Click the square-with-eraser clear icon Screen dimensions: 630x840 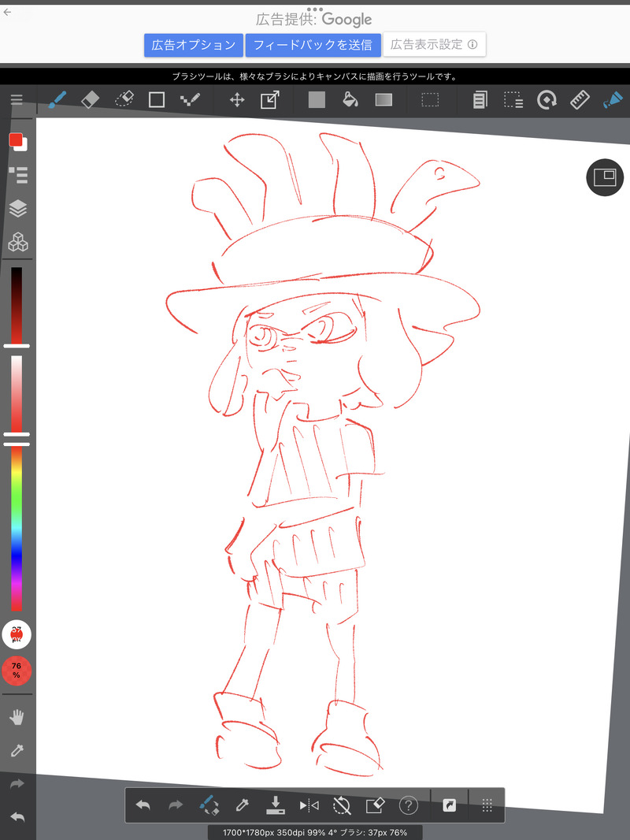375,805
